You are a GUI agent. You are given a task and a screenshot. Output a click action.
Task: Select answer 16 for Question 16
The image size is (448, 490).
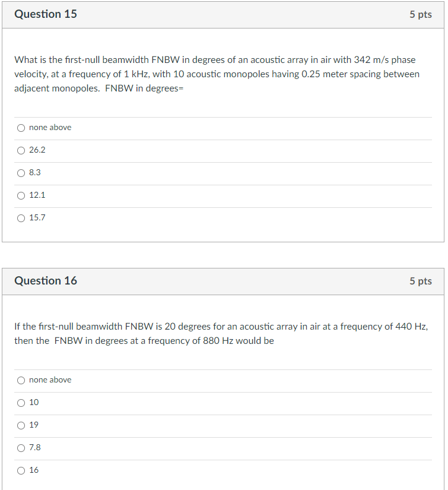[21, 470]
